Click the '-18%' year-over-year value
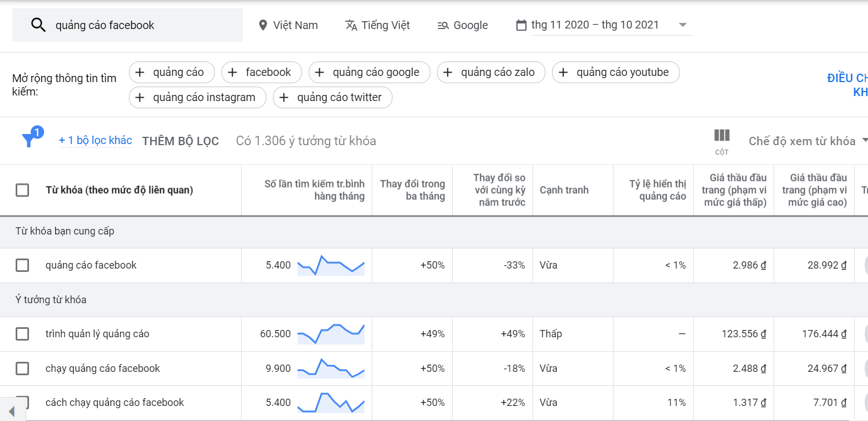Image resolution: width=868 pixels, height=421 pixels. pyautogui.click(x=514, y=369)
